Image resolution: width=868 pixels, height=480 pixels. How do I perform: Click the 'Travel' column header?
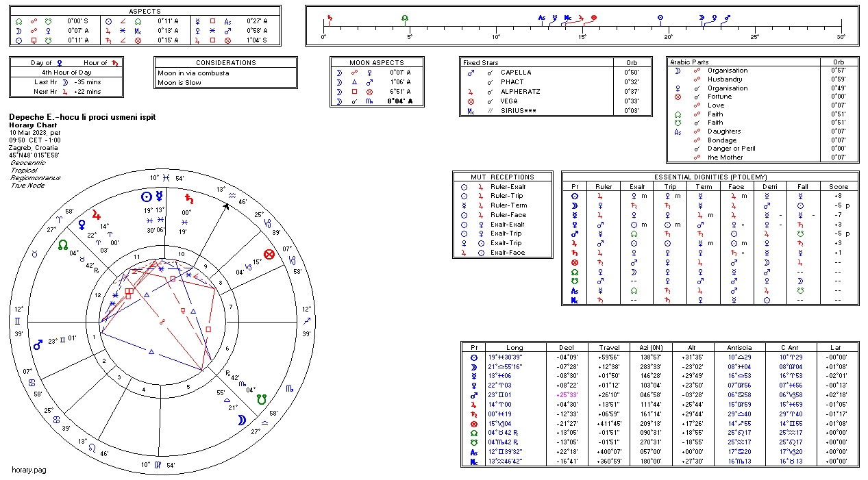click(609, 347)
